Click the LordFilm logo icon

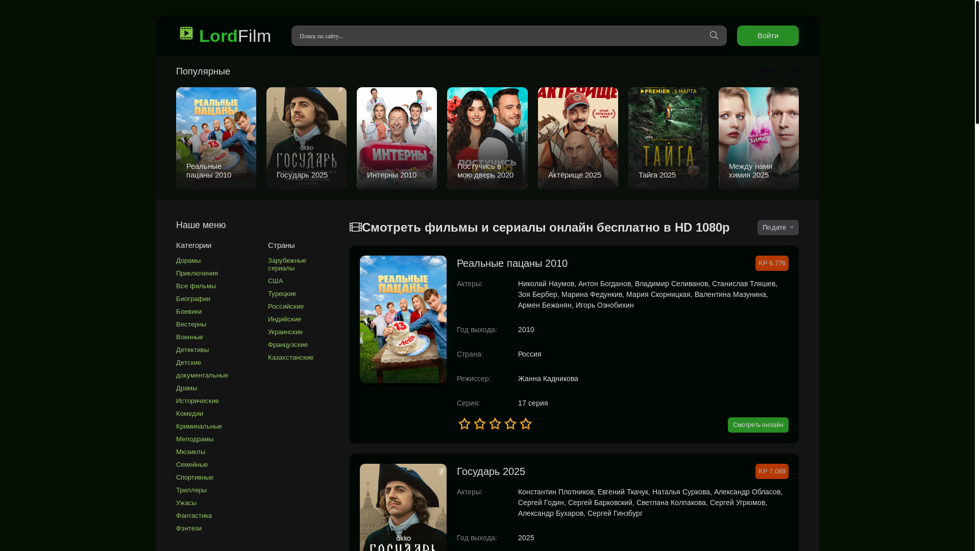(186, 33)
